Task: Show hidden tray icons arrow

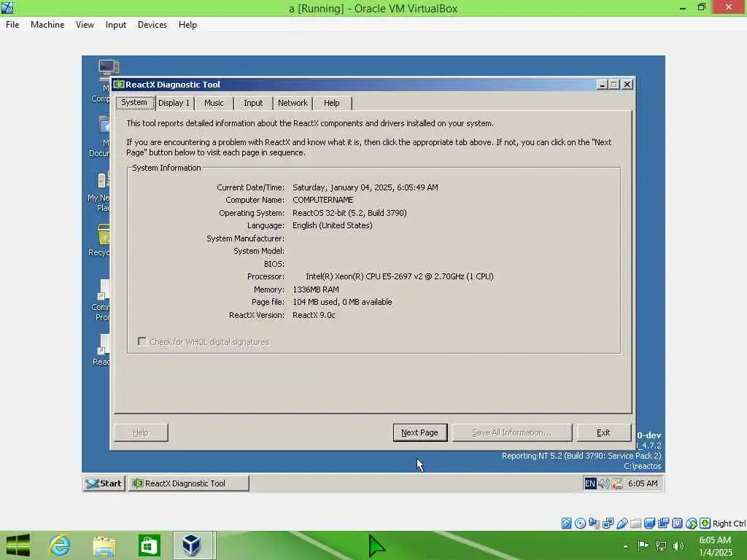Action: pos(625,546)
